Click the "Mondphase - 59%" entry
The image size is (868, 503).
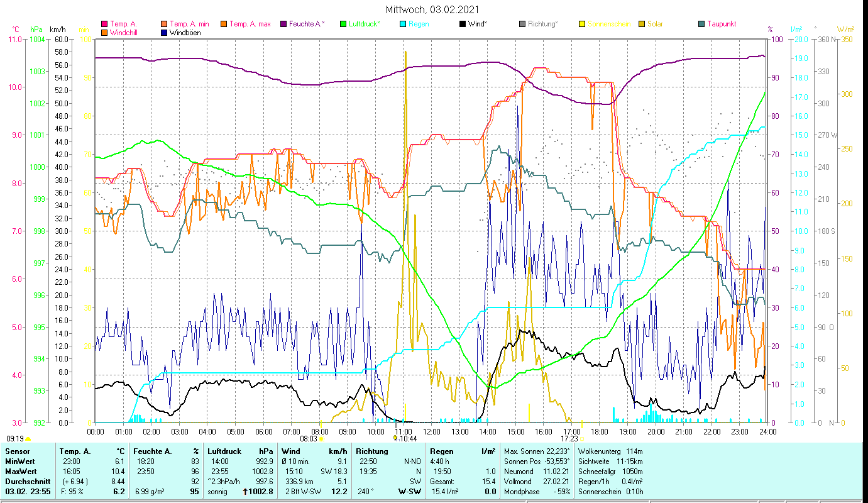click(537, 492)
